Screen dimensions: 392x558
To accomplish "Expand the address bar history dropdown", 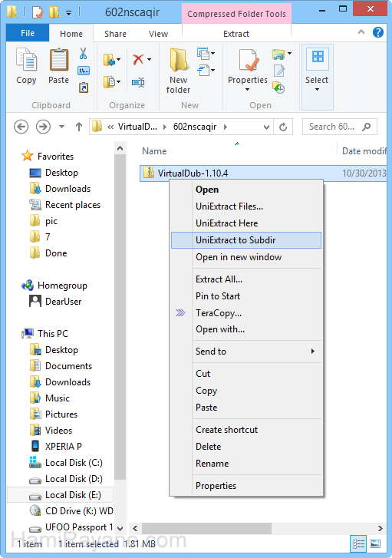I will tap(266, 127).
